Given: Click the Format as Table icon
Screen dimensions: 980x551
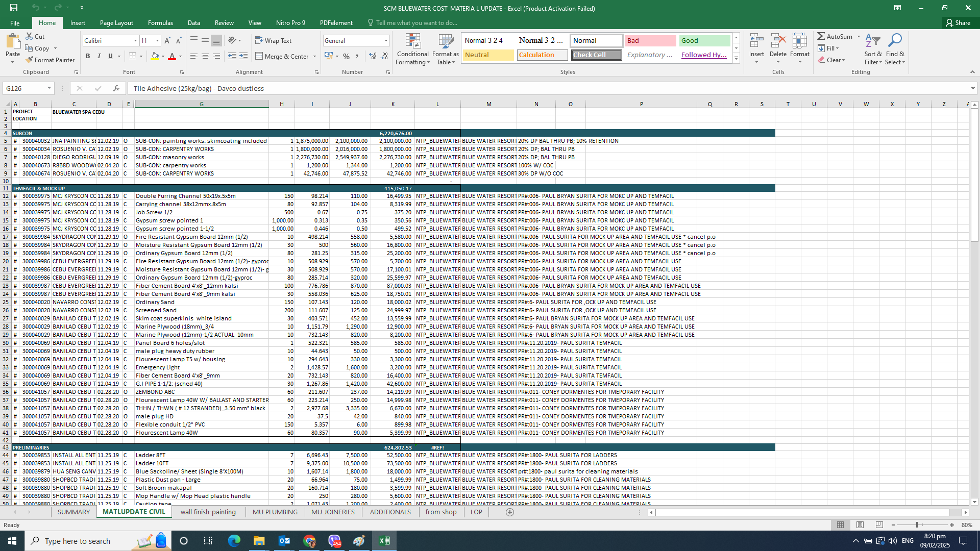Looking at the screenshot, I should coord(445,41).
